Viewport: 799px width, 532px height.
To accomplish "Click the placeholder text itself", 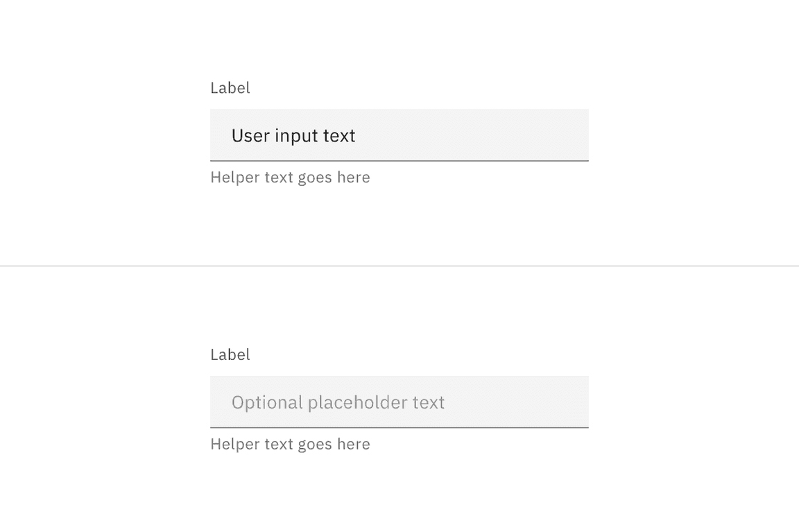I will (338, 402).
